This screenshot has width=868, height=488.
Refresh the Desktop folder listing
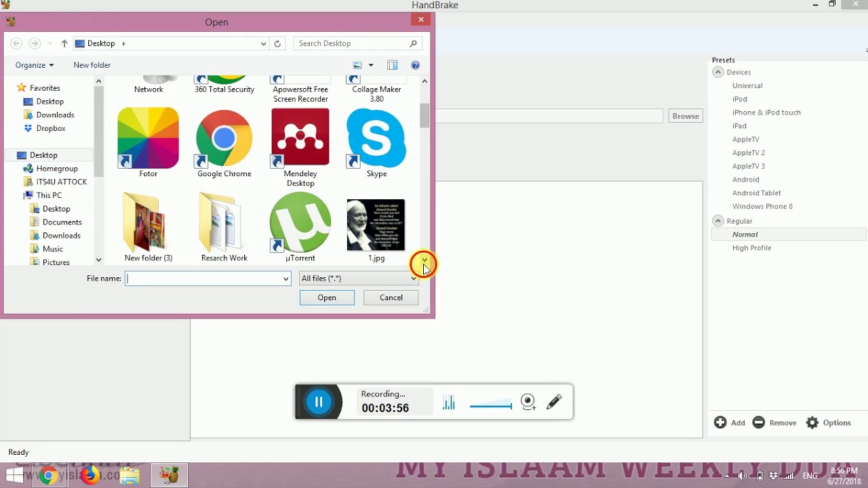click(x=277, y=43)
